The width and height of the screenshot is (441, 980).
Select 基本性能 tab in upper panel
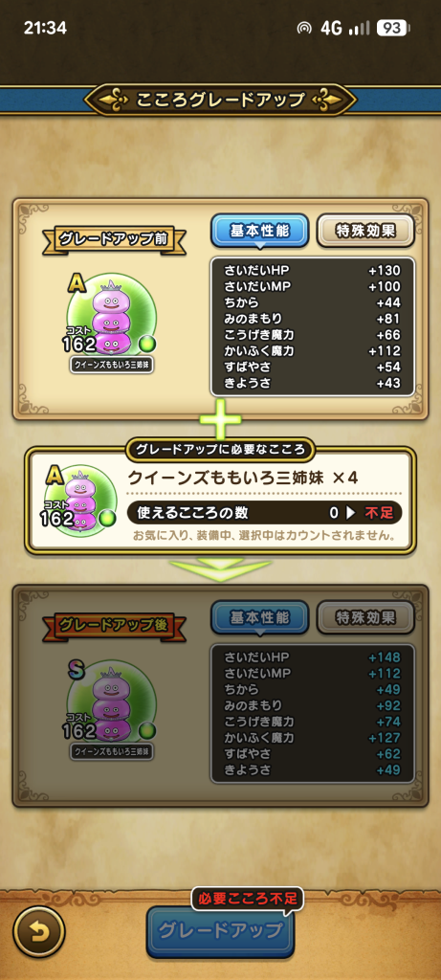click(260, 231)
